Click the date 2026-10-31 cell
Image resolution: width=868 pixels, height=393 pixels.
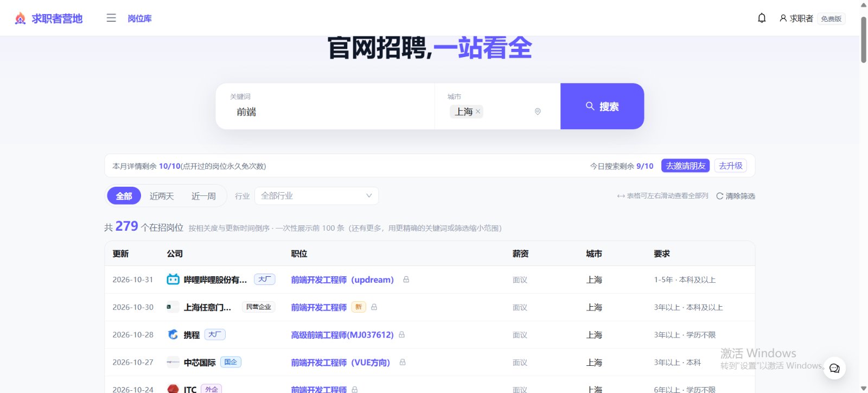tap(133, 280)
